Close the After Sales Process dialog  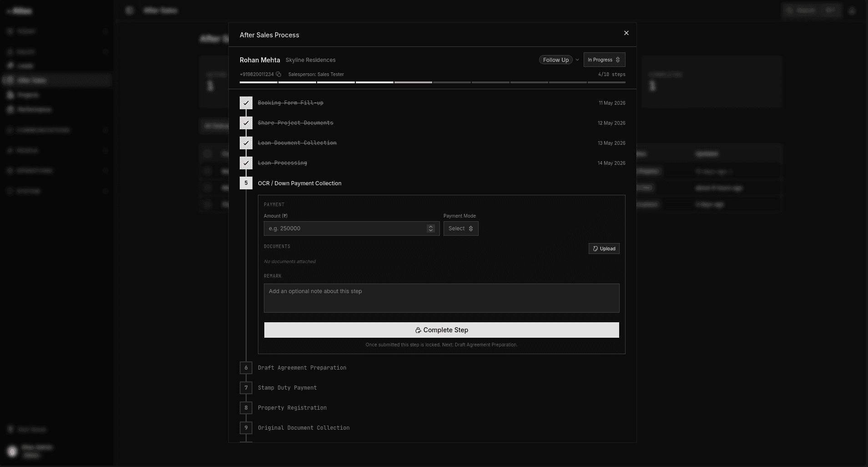point(626,33)
